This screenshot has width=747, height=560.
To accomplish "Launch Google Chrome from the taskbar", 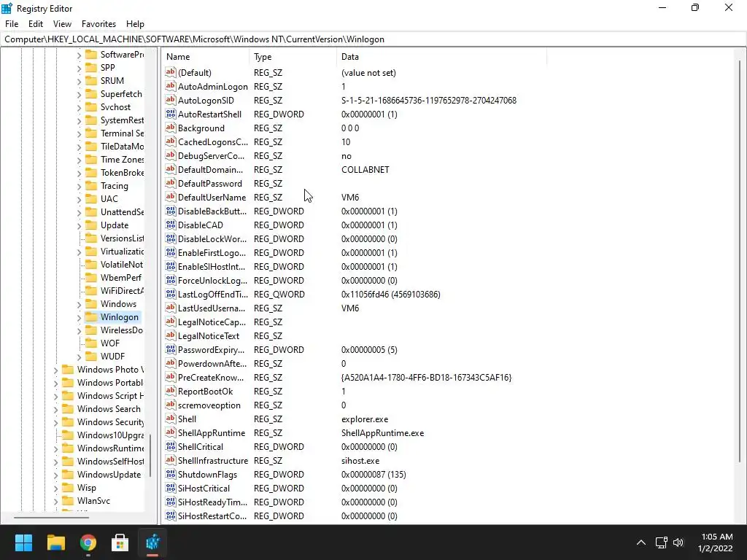I will point(88,542).
